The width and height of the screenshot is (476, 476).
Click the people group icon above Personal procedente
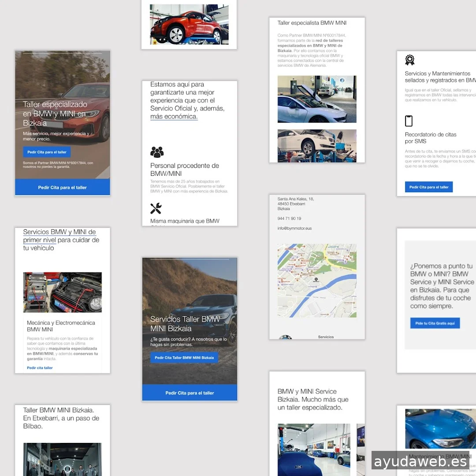click(157, 152)
